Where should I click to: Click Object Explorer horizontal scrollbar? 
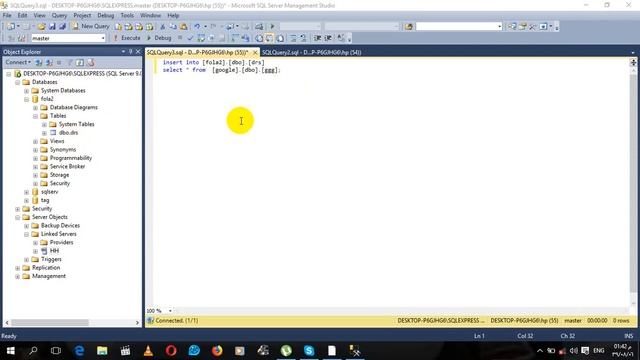(50, 322)
